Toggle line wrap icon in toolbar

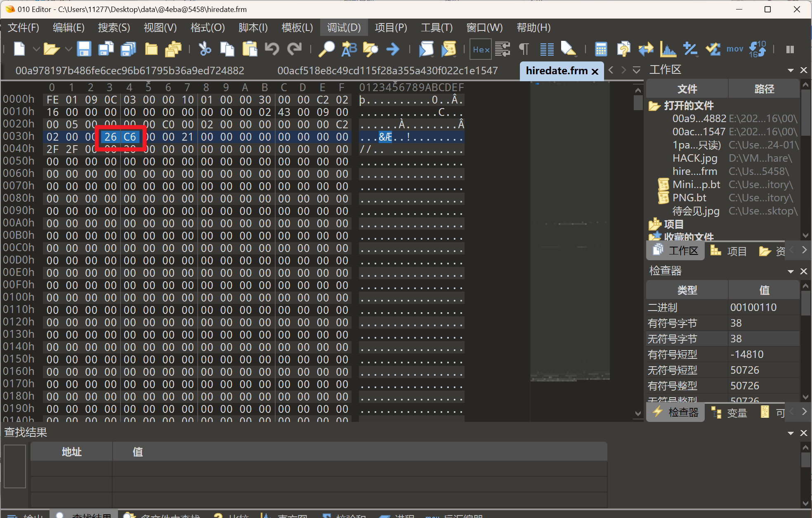click(503, 49)
